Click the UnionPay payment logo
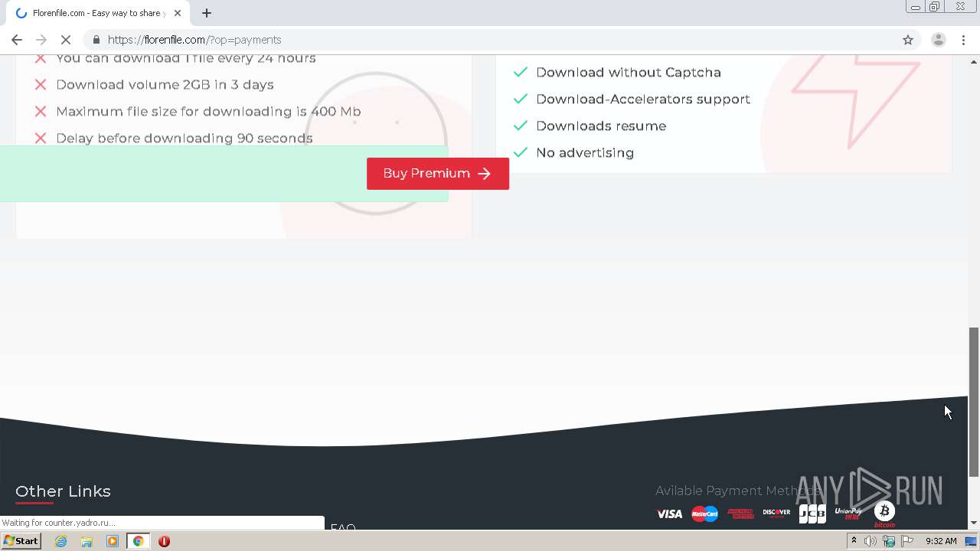 (848, 513)
